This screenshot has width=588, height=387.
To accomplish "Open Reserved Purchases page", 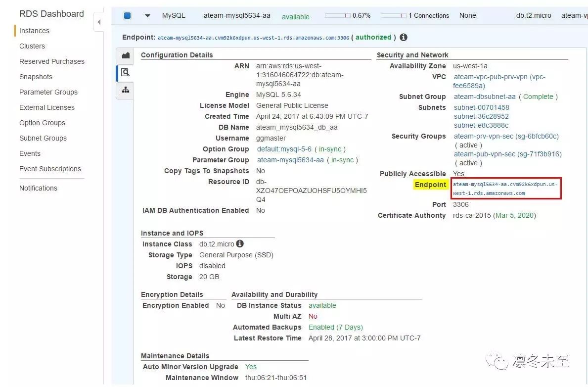I will click(52, 61).
